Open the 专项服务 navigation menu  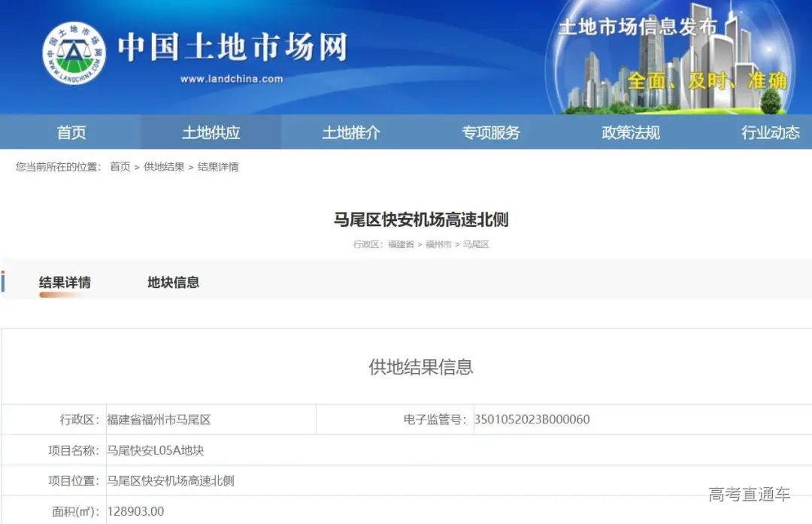pos(490,132)
